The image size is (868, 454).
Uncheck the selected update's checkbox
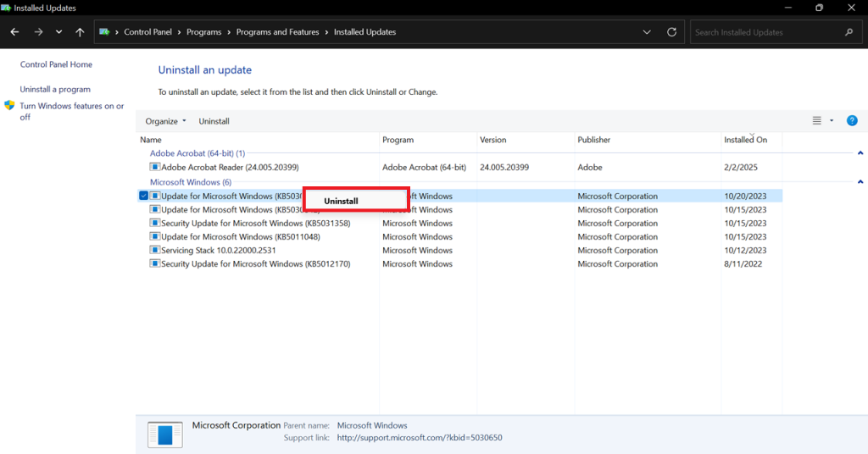click(143, 196)
